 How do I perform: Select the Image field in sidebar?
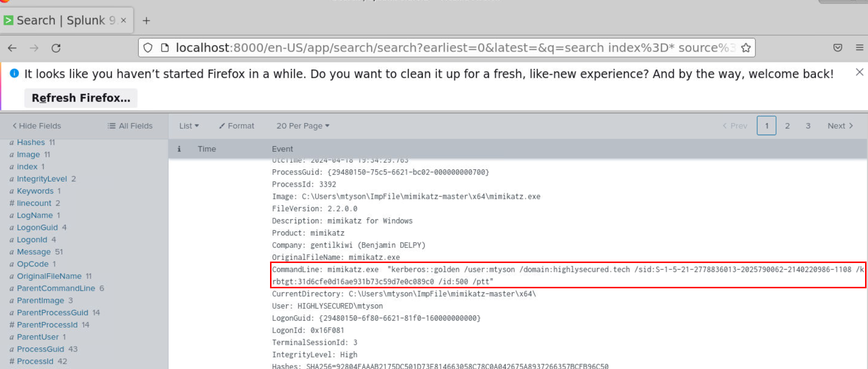28,155
